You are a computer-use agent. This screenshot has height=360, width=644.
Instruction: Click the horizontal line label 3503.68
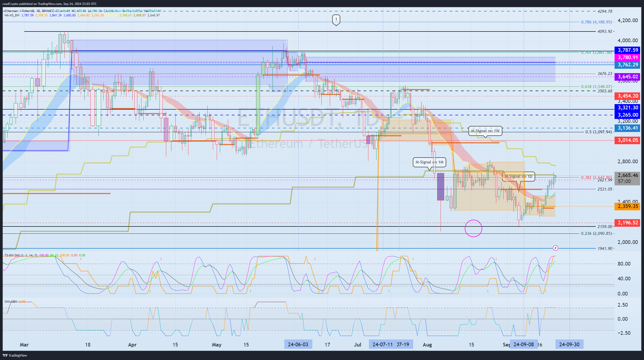pyautogui.click(x=605, y=91)
